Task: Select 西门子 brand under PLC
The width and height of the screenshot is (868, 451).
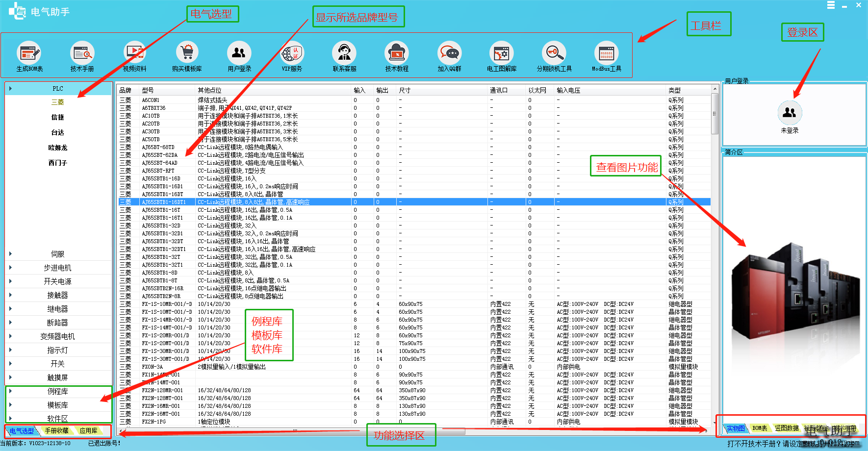Action: pyautogui.click(x=58, y=163)
